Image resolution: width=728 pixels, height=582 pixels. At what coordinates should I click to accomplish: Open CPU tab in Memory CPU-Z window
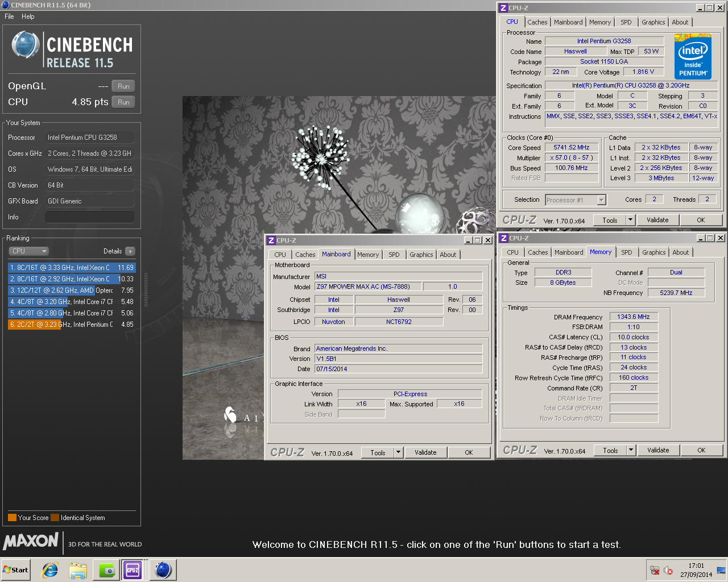pyautogui.click(x=512, y=252)
